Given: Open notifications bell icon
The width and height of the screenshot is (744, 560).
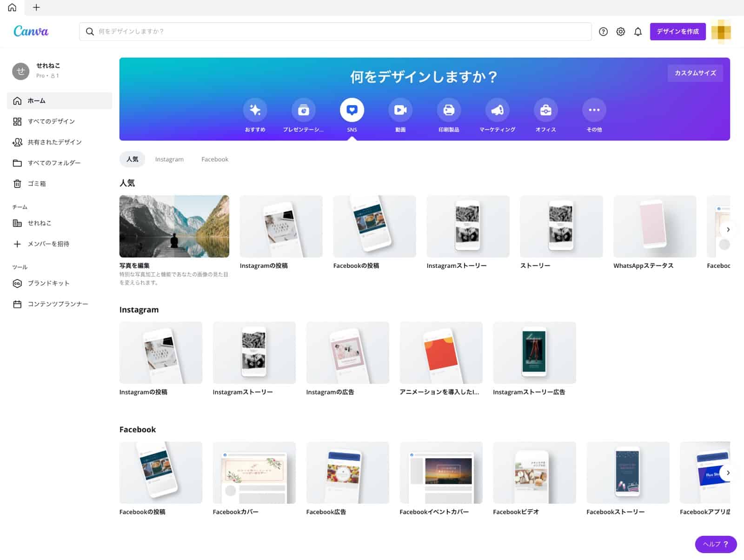Looking at the screenshot, I should (638, 32).
